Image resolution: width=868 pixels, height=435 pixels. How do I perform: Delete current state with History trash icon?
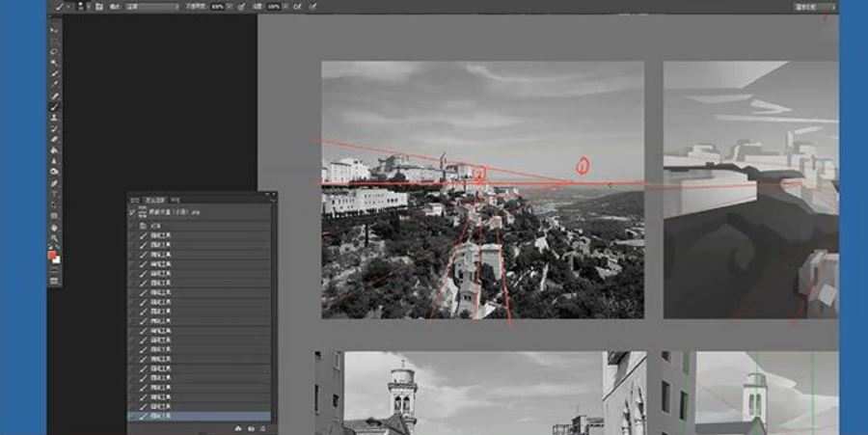point(264,427)
